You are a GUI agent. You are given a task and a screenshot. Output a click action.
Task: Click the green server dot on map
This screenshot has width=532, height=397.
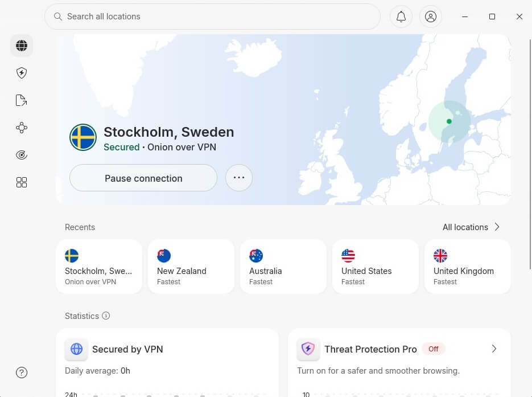[449, 121]
